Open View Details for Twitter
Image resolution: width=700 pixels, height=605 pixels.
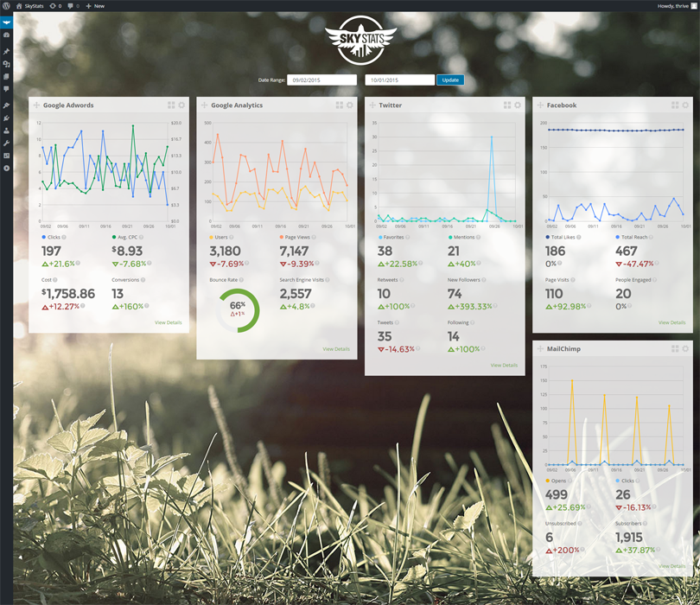504,366
